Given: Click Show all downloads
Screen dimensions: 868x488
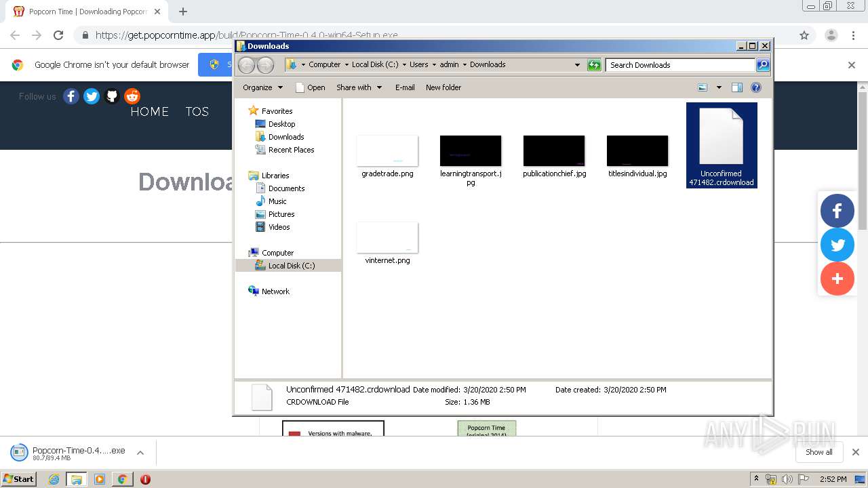Looking at the screenshot, I should point(818,452).
